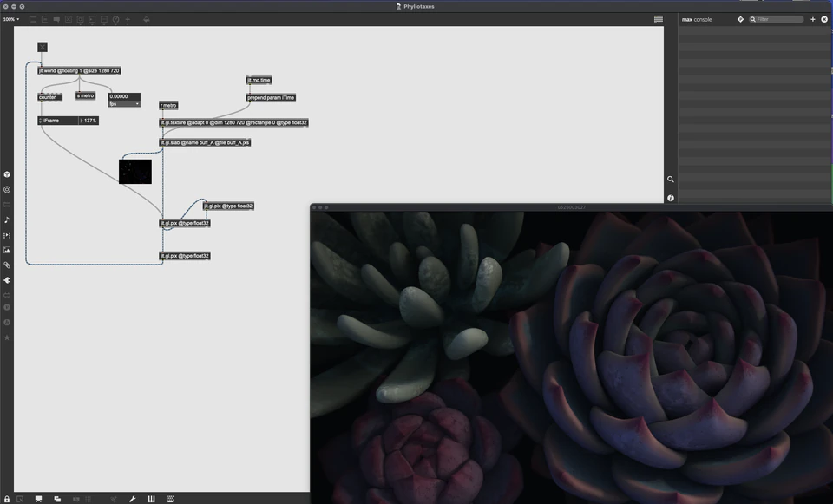Click the button object toolbar icon
The image size is (833, 504).
(80, 19)
